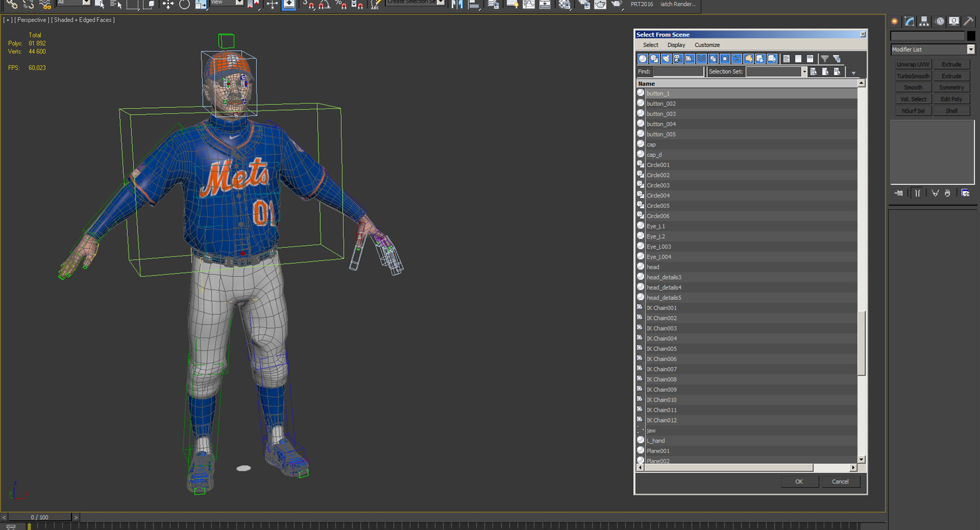
Task: Click list scrollbar up arrow
Action: click(x=861, y=83)
